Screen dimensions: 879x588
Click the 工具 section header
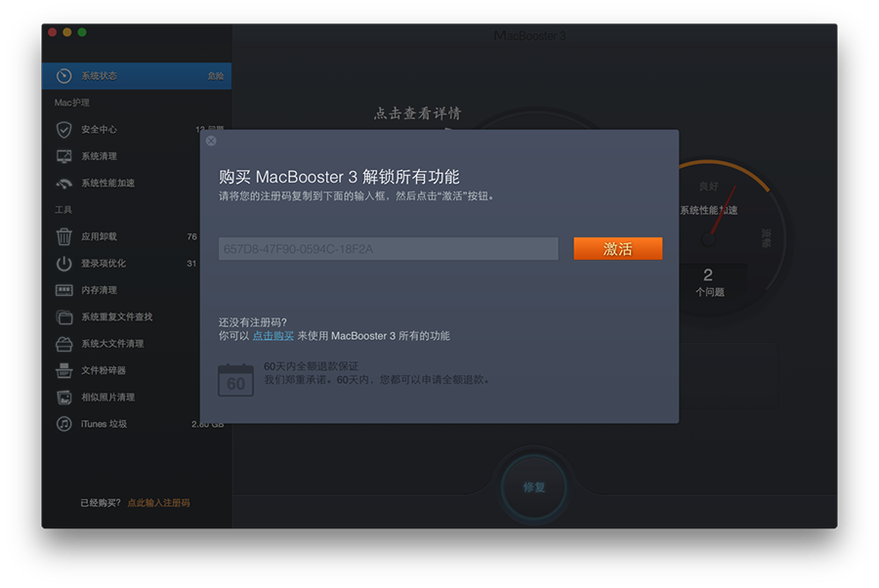tap(63, 210)
